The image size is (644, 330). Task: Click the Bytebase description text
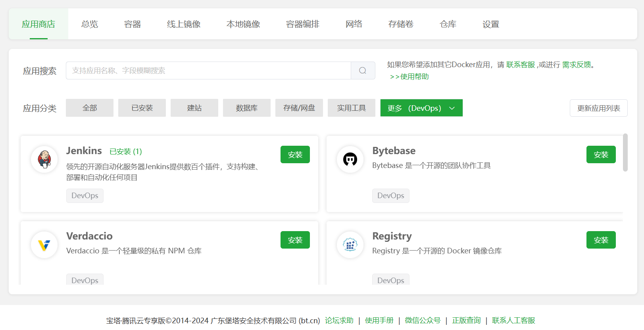431,166
